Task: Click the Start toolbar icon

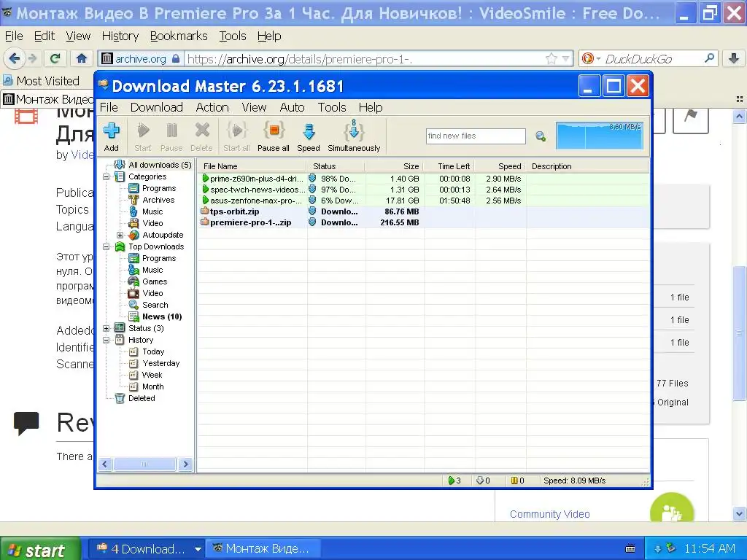Action: point(142,136)
